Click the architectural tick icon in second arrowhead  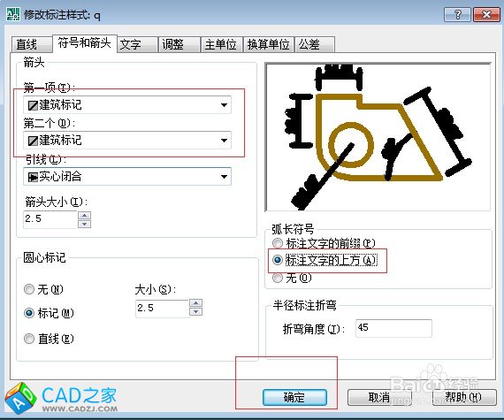tap(33, 141)
